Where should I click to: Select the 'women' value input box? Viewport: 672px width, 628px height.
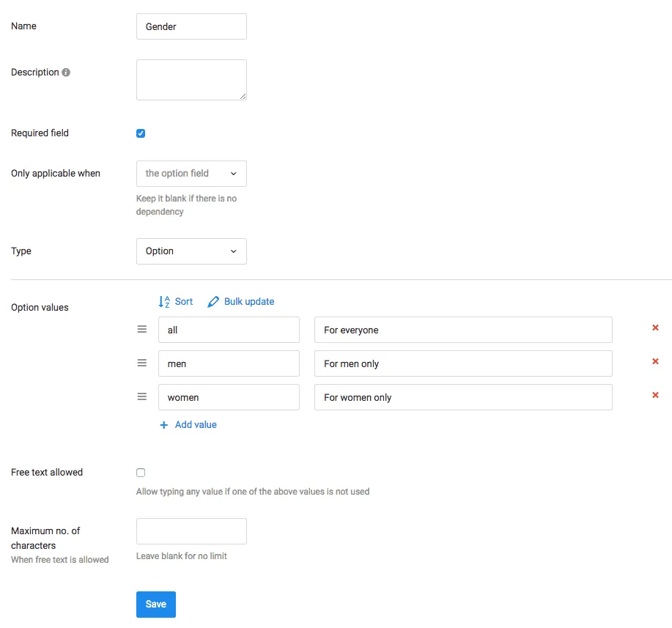coord(229,397)
